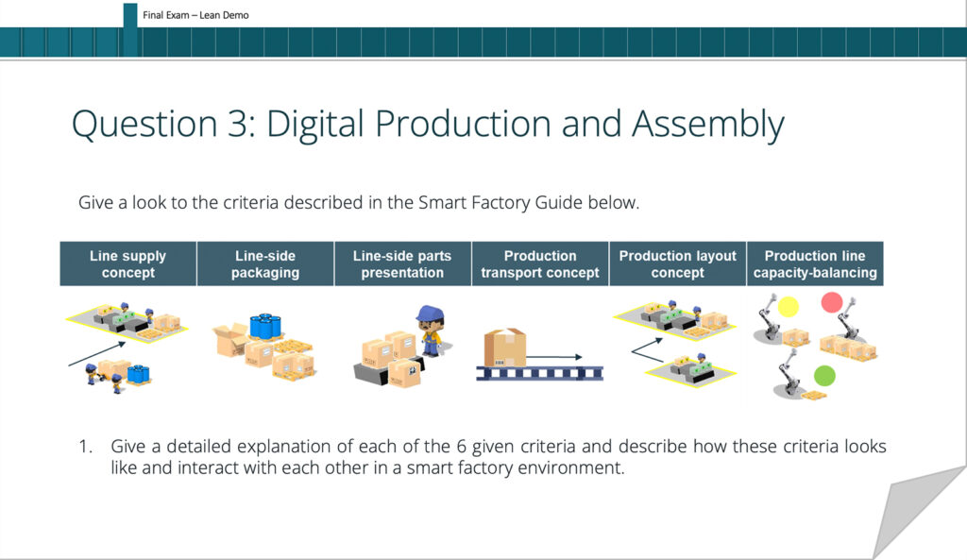Click the Production layout concept illustration
The image size is (967, 560).
(x=676, y=344)
